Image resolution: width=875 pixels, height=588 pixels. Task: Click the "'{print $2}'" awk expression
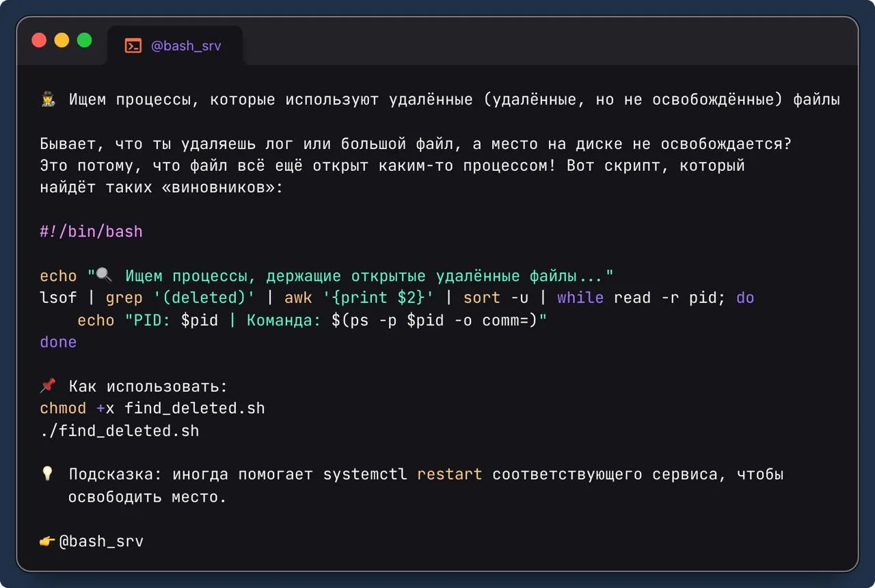tap(378, 298)
